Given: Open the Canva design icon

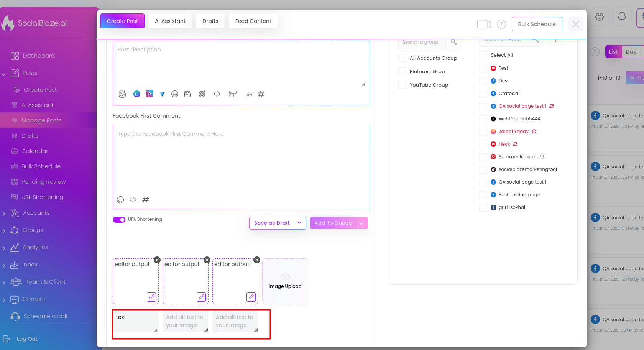Looking at the screenshot, I should tap(137, 94).
